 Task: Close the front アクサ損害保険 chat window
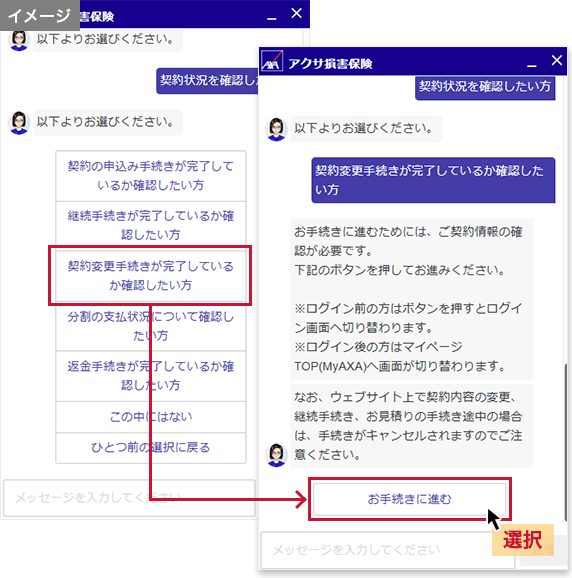(557, 60)
